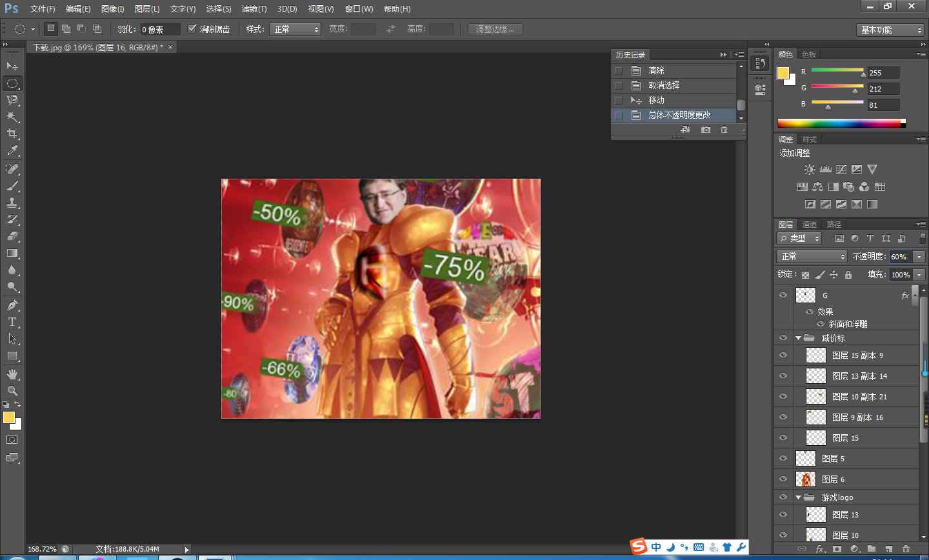Select the Pen tool

pyautogui.click(x=12, y=305)
